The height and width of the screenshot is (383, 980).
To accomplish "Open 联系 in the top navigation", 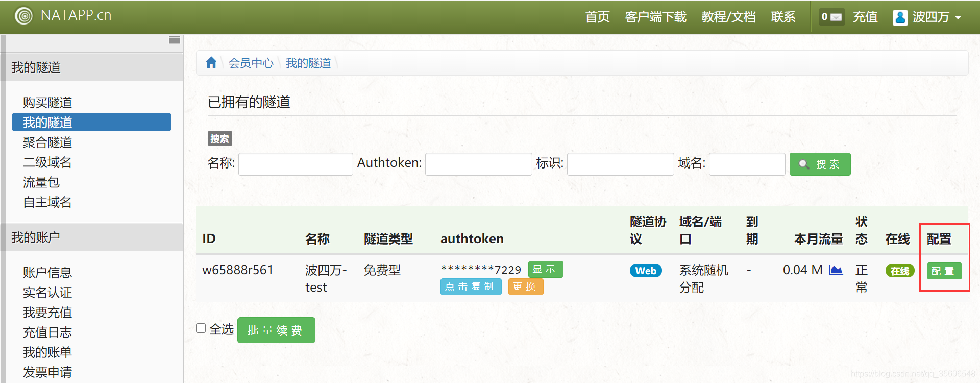I will tap(783, 17).
